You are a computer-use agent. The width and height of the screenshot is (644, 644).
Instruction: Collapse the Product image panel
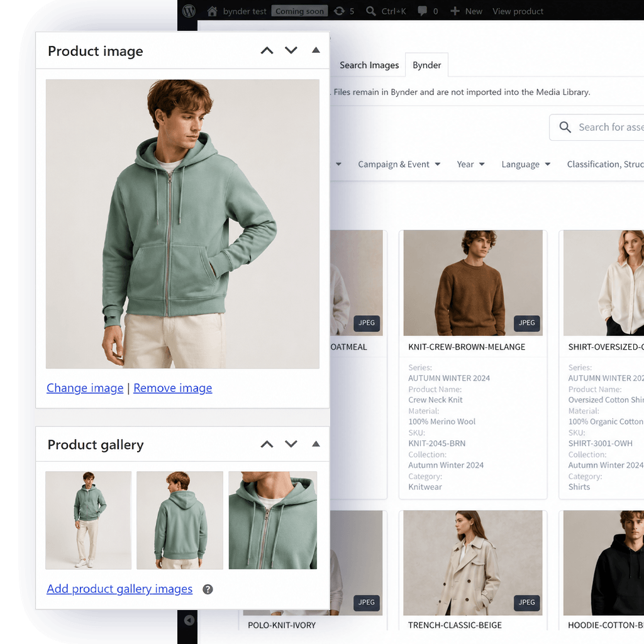[x=316, y=50]
